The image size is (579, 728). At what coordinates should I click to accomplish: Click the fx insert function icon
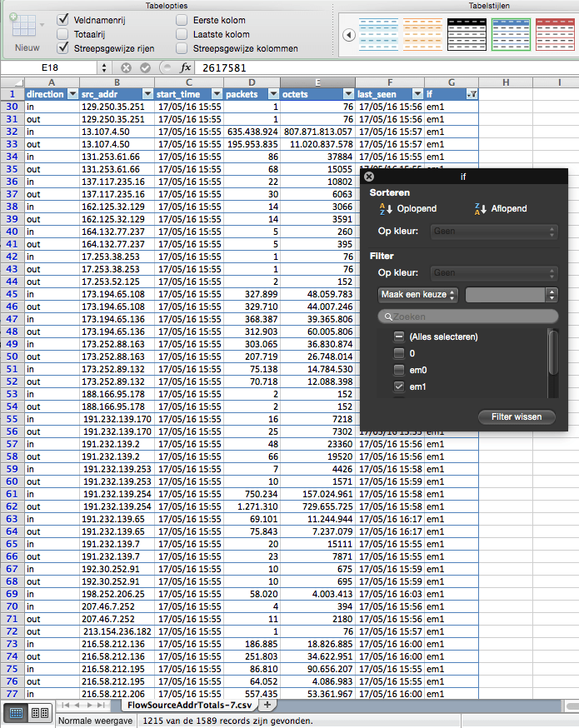coord(186,67)
